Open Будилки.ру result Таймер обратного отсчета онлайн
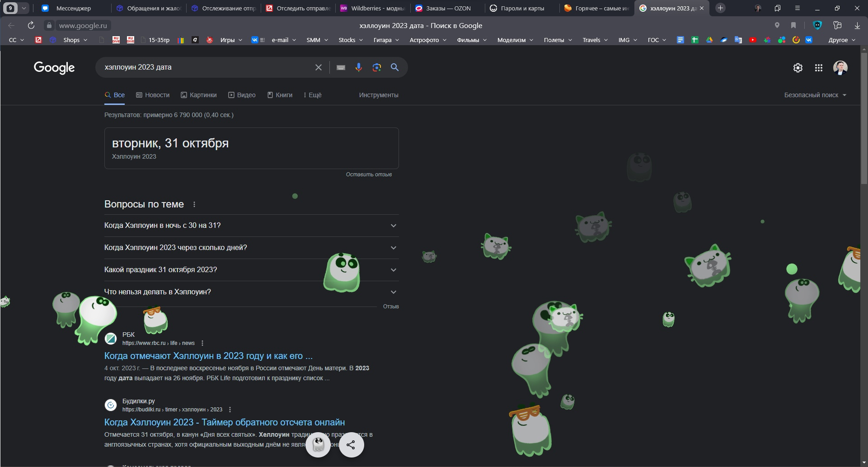 click(225, 422)
